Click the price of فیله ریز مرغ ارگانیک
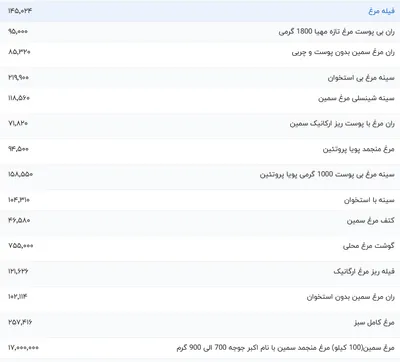This screenshot has height=362, width=400. click(x=18, y=271)
